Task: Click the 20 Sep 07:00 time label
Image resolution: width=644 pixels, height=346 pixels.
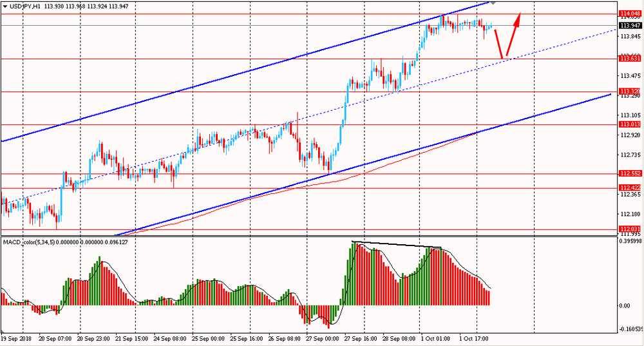Action: [x=55, y=339]
